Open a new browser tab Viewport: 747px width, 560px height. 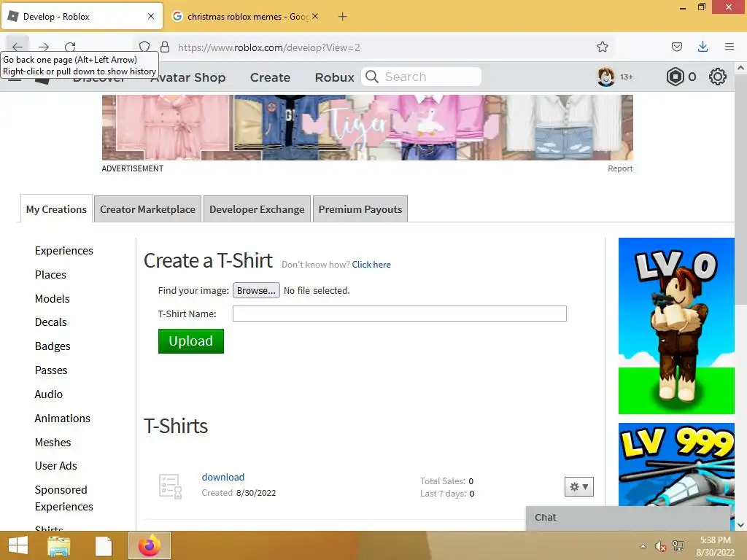pos(343,17)
